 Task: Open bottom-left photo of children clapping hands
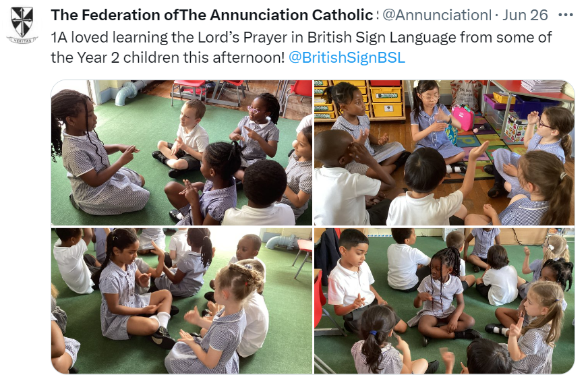tap(181, 301)
